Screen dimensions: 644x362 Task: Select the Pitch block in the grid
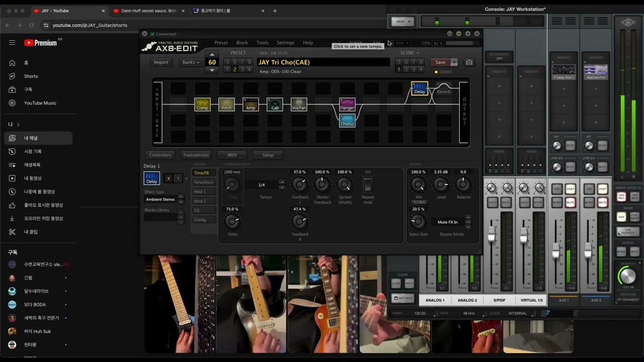point(226,105)
